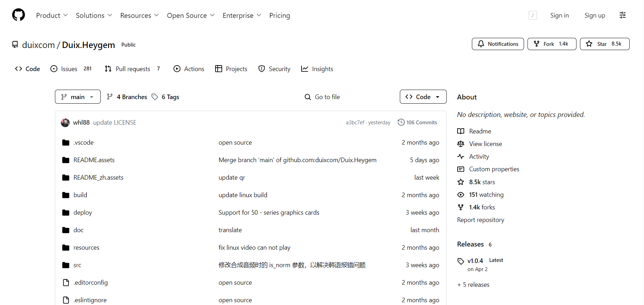Switch to the Pull requests tab
This screenshot has width=644, height=305.
[x=133, y=69]
